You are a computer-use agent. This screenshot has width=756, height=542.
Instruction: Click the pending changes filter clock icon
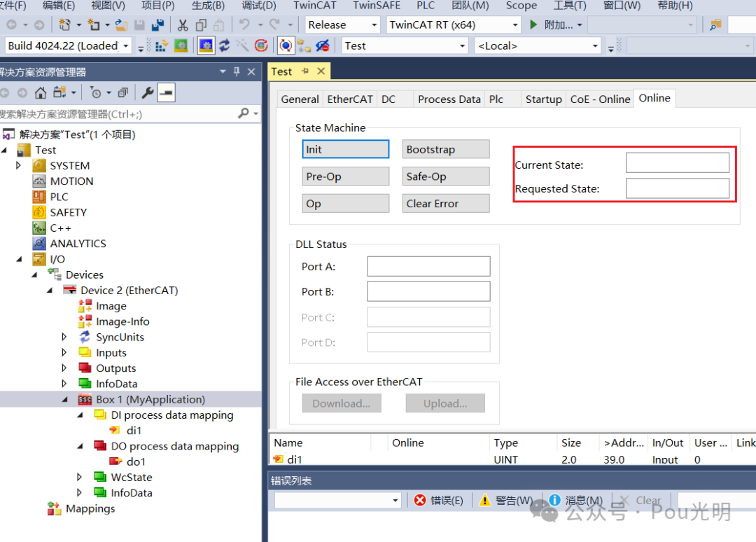[96, 92]
